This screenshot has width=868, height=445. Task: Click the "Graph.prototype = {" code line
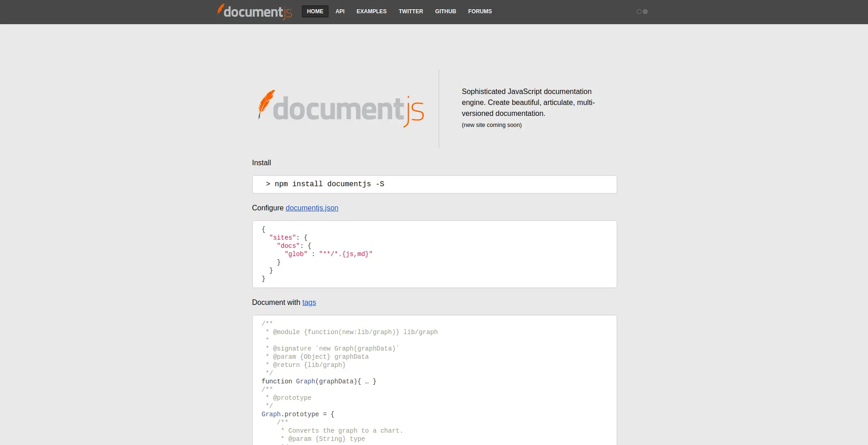298,414
